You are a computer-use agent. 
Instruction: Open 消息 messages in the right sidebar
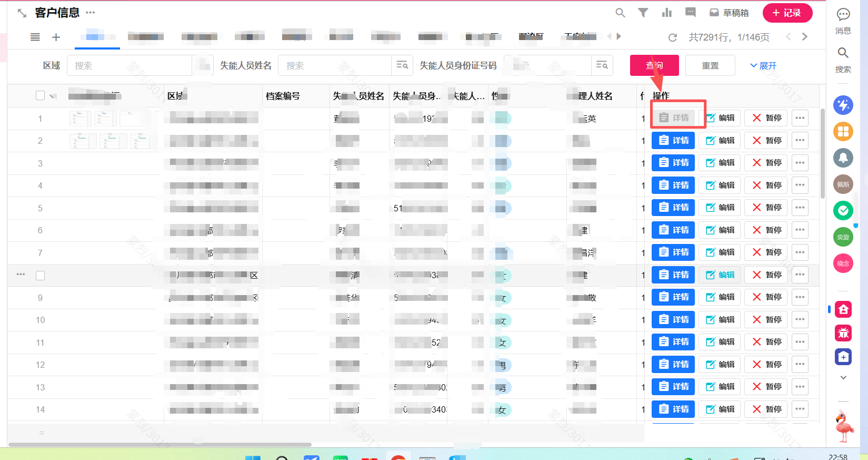(x=843, y=21)
